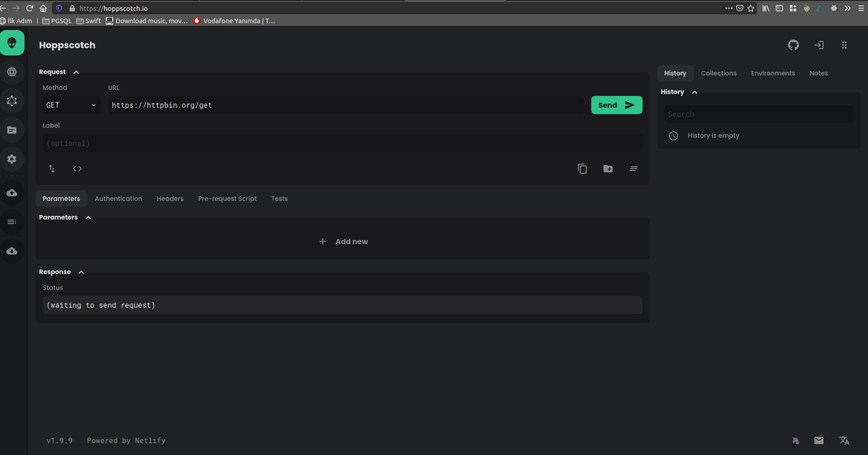Clear request with the lines icon

tap(634, 169)
